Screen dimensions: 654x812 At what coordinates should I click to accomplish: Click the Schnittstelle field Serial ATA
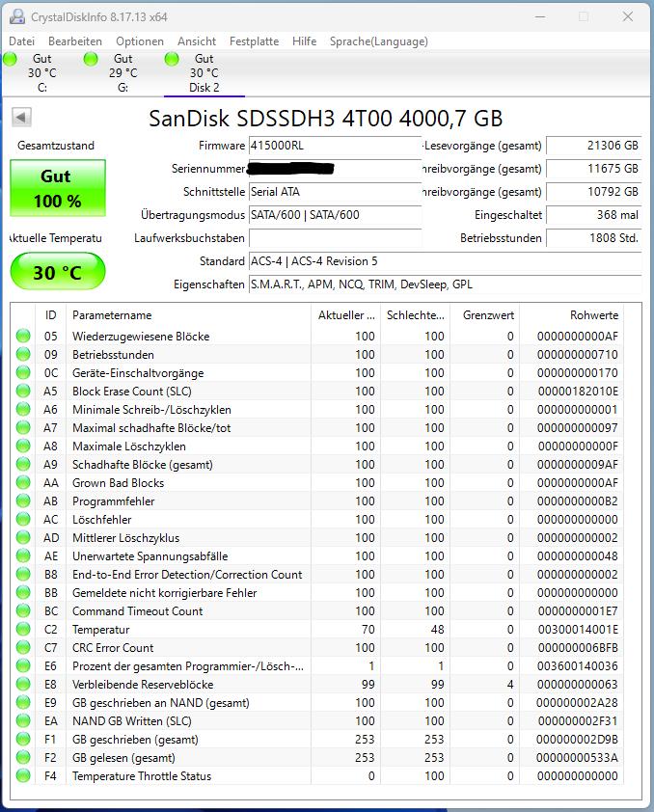click(x=335, y=192)
